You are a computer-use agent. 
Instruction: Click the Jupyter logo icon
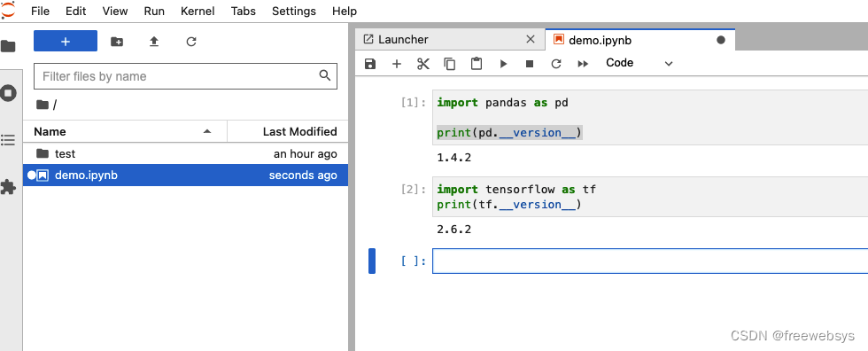click(x=8, y=10)
